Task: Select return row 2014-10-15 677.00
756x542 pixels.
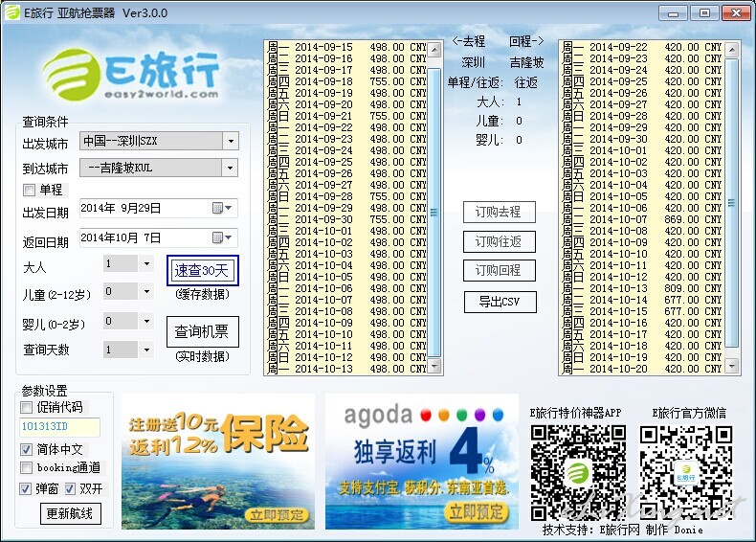Action: coord(643,312)
